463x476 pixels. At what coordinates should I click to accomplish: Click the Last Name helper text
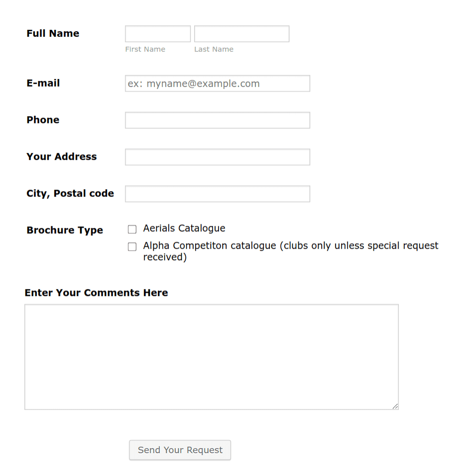pyautogui.click(x=214, y=49)
